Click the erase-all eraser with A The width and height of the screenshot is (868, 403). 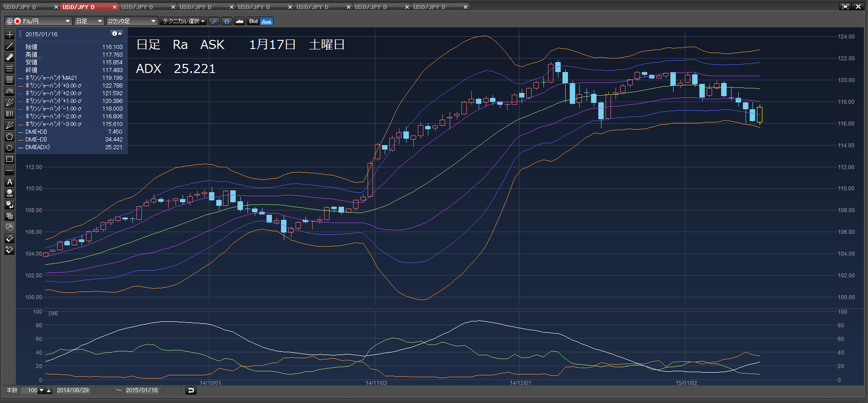pyautogui.click(x=10, y=250)
